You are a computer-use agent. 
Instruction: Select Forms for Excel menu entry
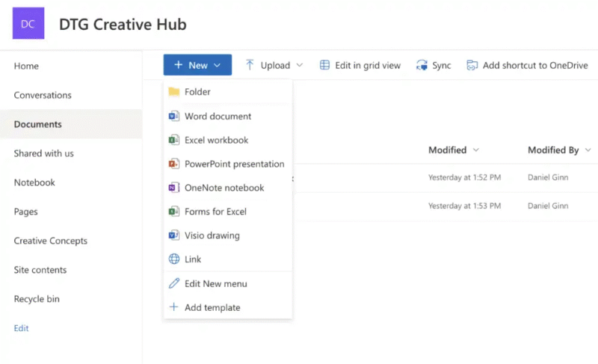215,212
